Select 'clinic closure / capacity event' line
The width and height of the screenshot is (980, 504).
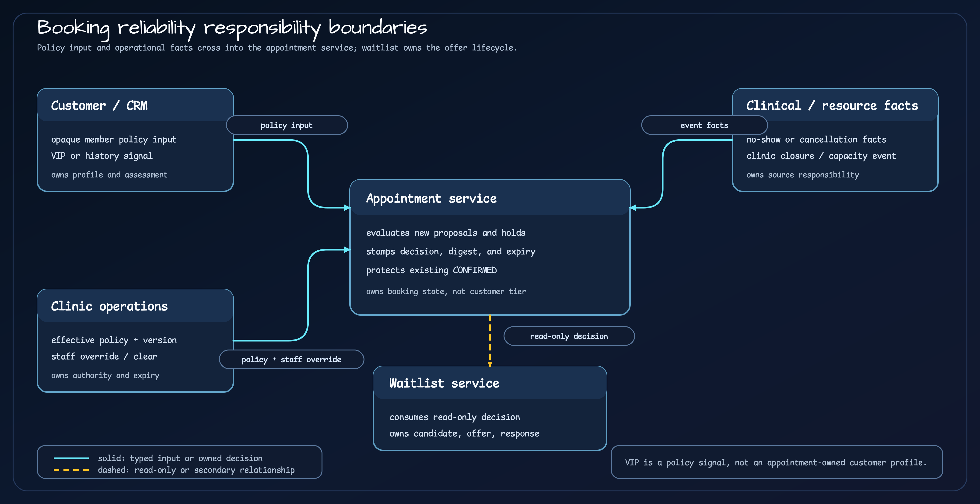pyautogui.click(x=821, y=156)
